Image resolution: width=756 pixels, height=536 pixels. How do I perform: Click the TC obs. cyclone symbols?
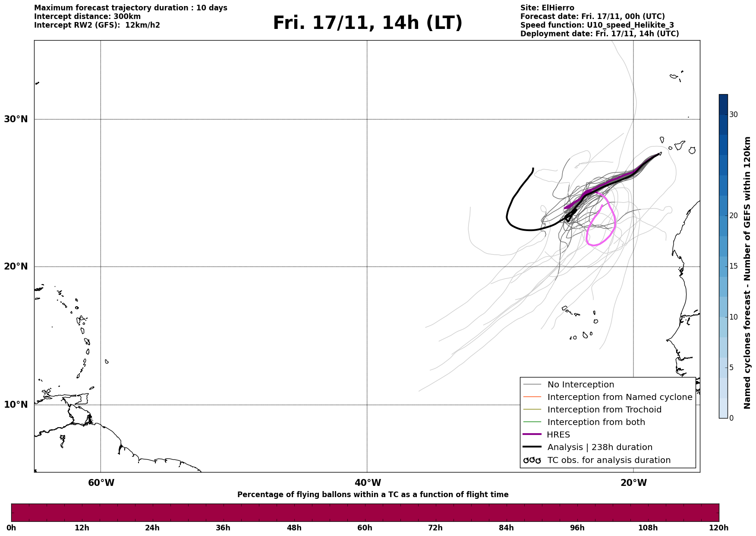pyautogui.click(x=532, y=460)
